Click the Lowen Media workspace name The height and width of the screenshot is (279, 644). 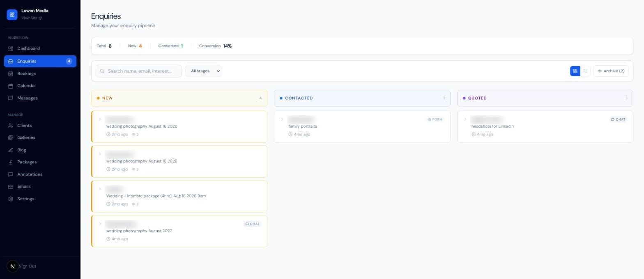pyautogui.click(x=35, y=11)
